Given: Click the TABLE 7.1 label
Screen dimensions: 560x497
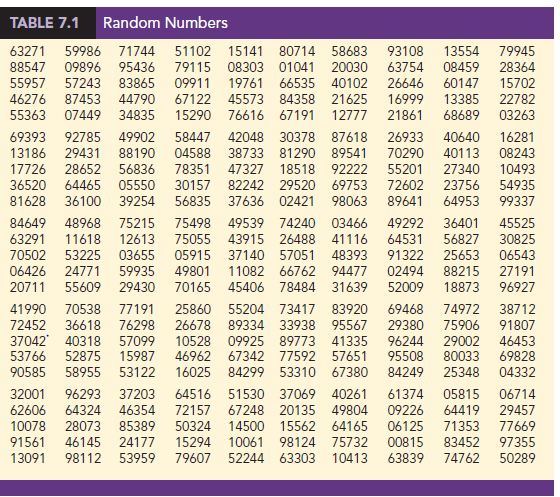Looking at the screenshot, I should [44, 23].
